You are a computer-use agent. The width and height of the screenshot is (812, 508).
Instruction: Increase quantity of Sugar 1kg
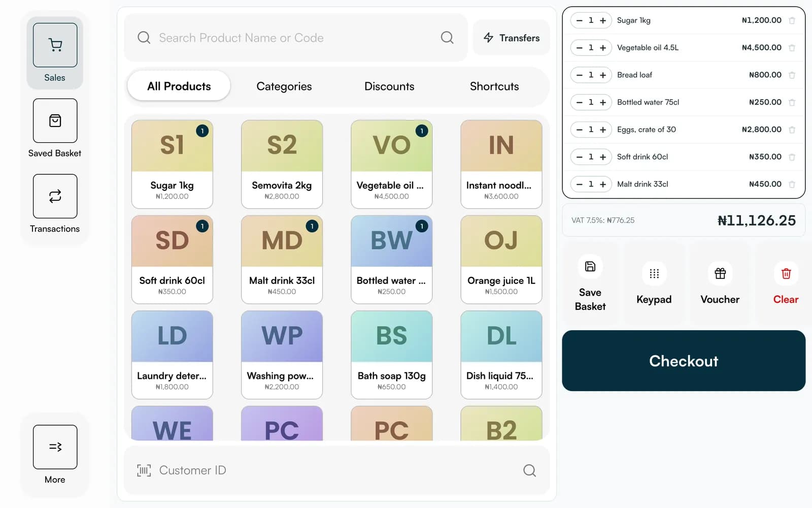coord(603,20)
